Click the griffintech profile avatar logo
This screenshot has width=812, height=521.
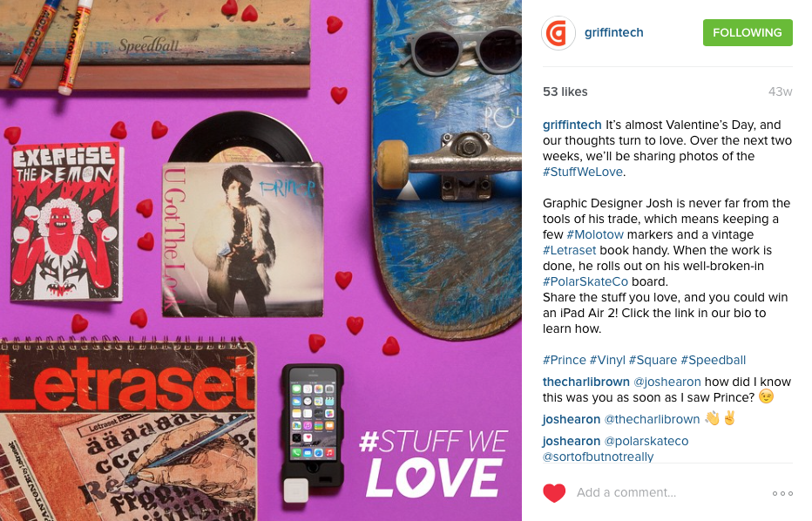[x=558, y=33]
